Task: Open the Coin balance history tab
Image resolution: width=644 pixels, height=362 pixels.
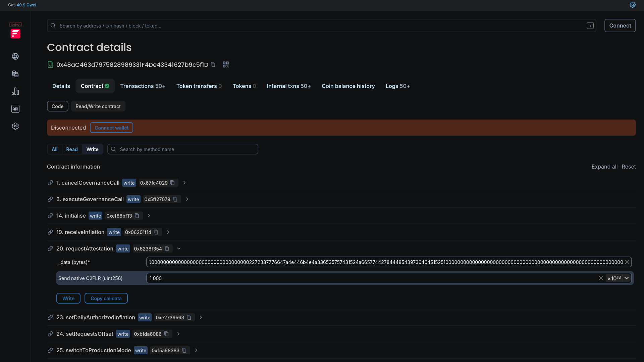Action: pos(348,86)
